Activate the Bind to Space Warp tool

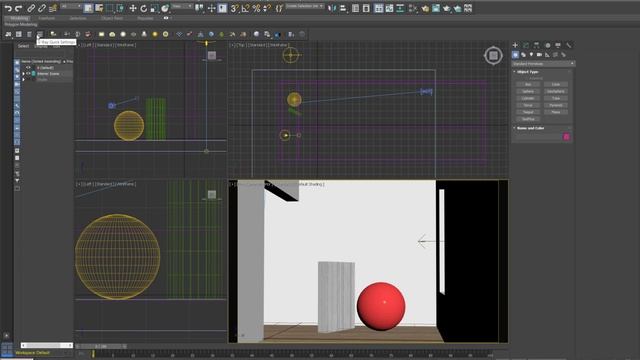coord(53,8)
